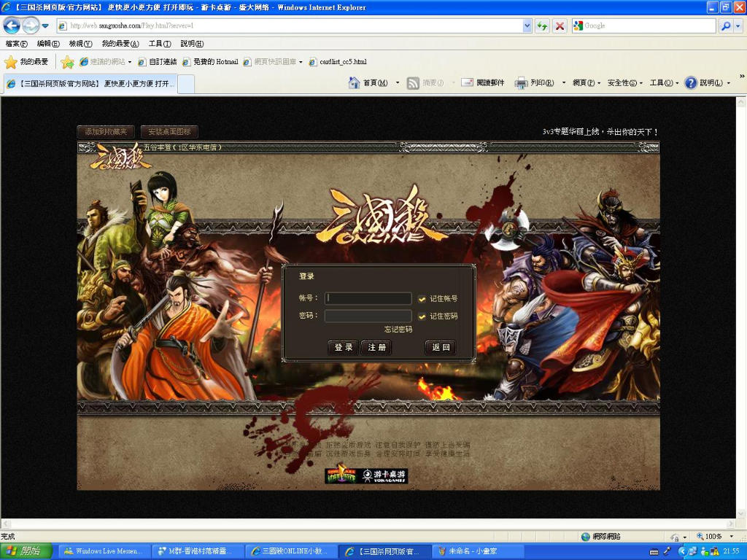This screenshot has width=747, height=560.
Task: Stop loading with the red X icon
Action: click(560, 26)
